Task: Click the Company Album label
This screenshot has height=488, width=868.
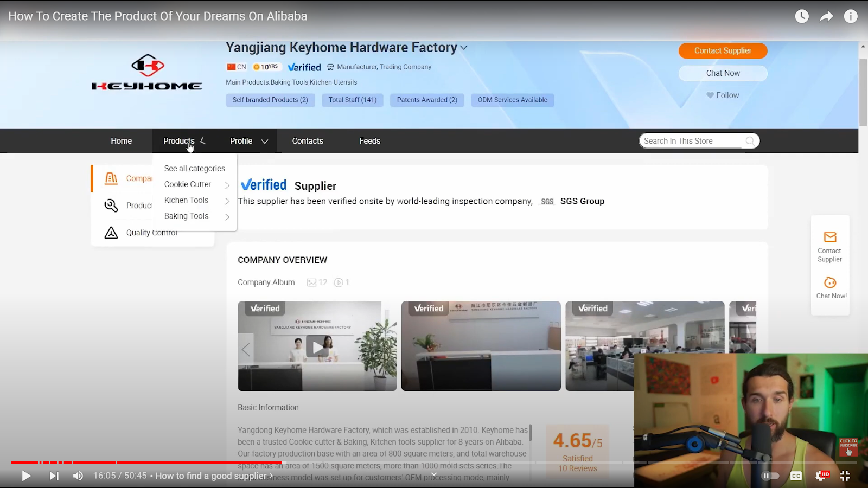Action: pos(266,282)
